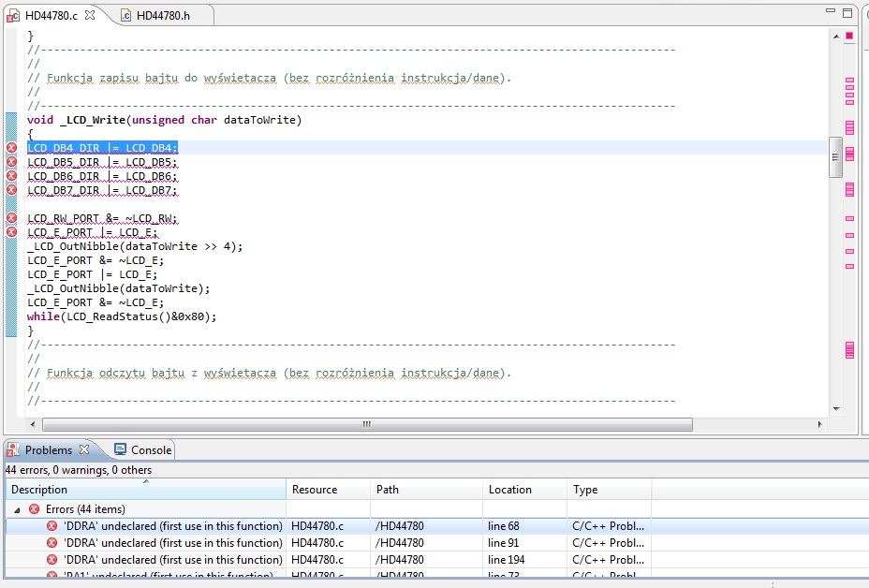Click the 'Funkcja odczytu bajtu' comment line

(x=269, y=373)
